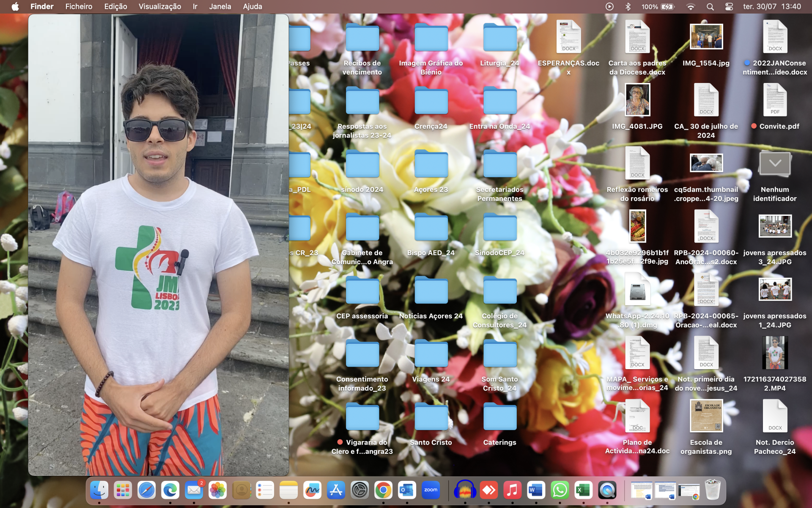Select the ESPERANÇAS.docx file
Screen dimensions: 812x508
coord(568,36)
